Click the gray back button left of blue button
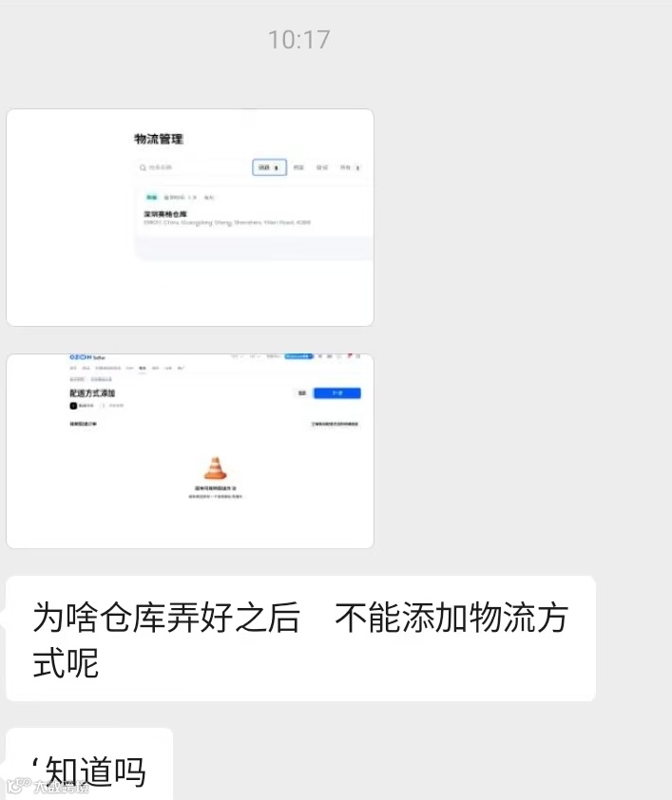 tap(302, 392)
